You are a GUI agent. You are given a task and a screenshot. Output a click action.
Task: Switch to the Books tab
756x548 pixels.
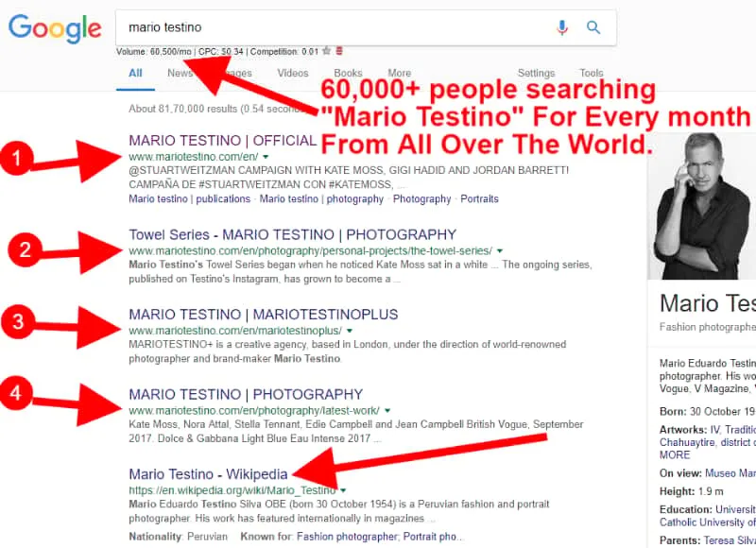pos(348,74)
